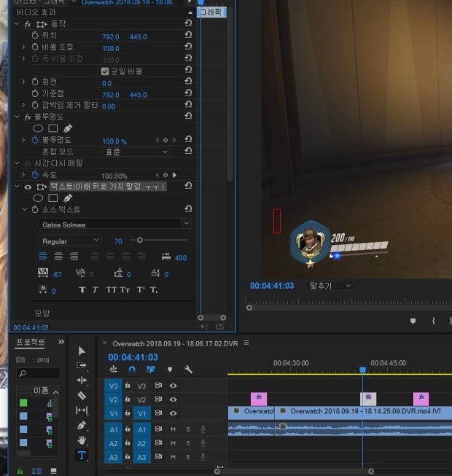Mute audio track A1

click(173, 429)
